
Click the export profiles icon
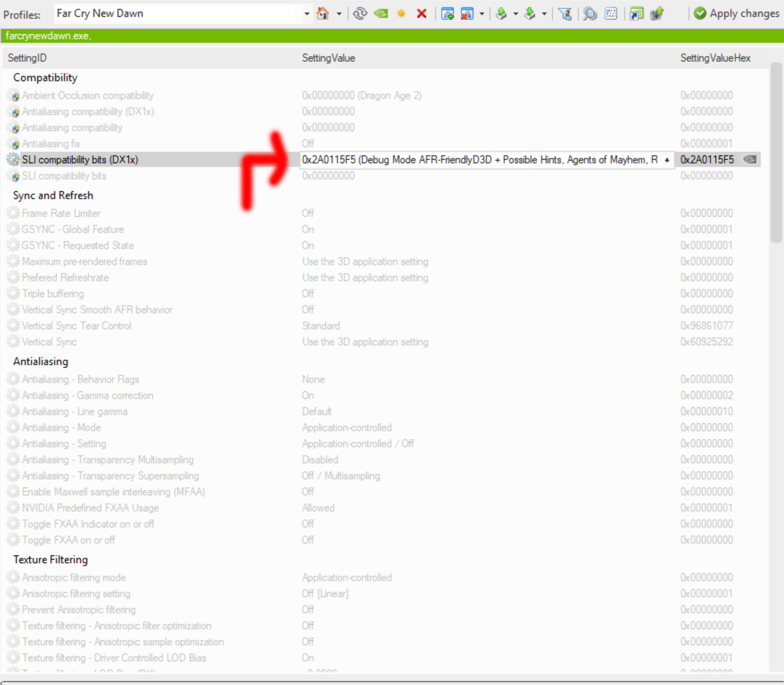coord(501,13)
